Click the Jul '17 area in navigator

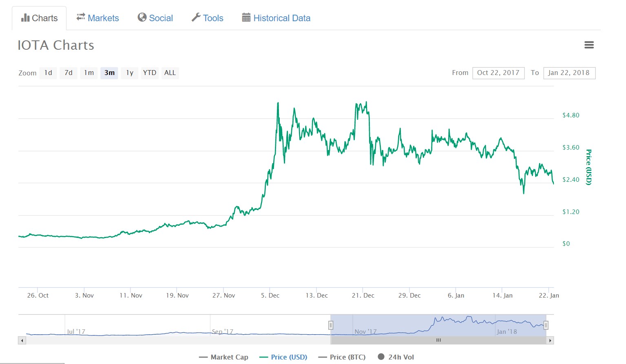76,331
